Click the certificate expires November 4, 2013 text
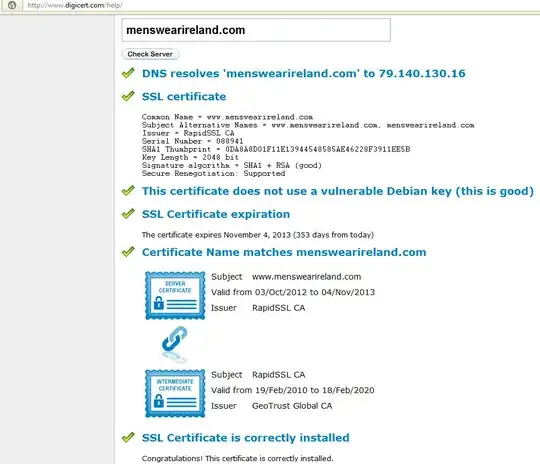Image resolution: width=540 pixels, height=464 pixels. point(258,235)
